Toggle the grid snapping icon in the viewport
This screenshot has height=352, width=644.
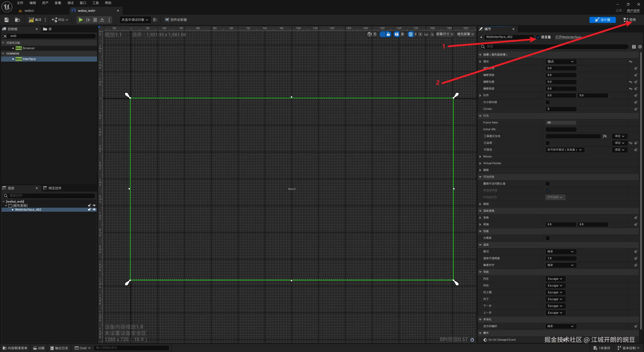[x=411, y=34]
